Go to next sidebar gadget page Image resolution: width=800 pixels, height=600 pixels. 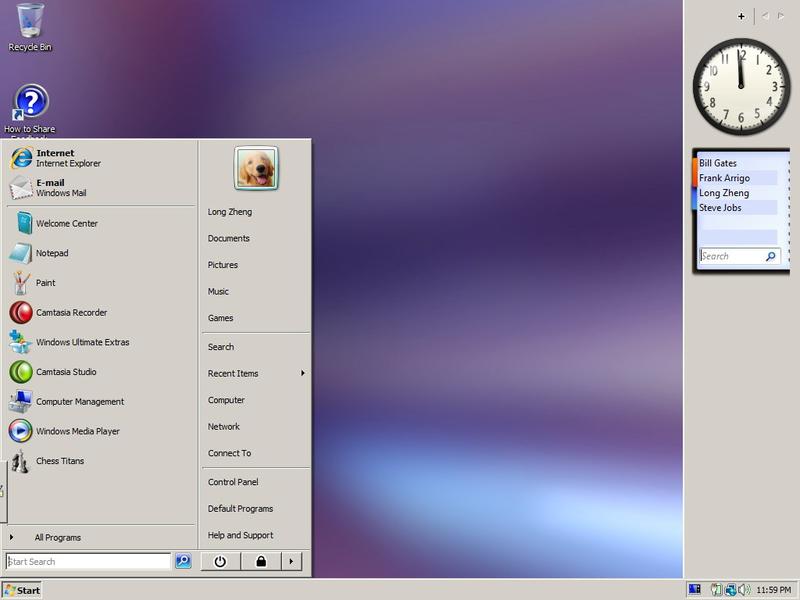[x=781, y=16]
